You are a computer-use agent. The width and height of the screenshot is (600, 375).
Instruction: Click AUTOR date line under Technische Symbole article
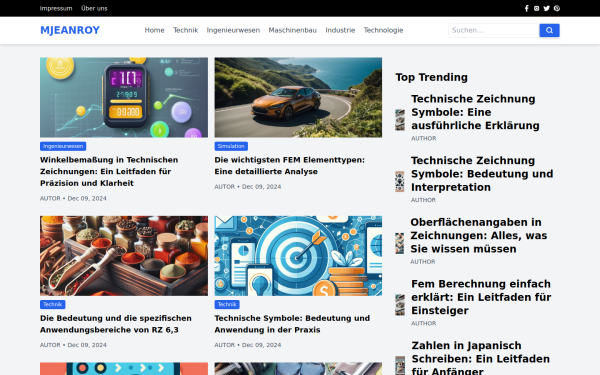248,345
